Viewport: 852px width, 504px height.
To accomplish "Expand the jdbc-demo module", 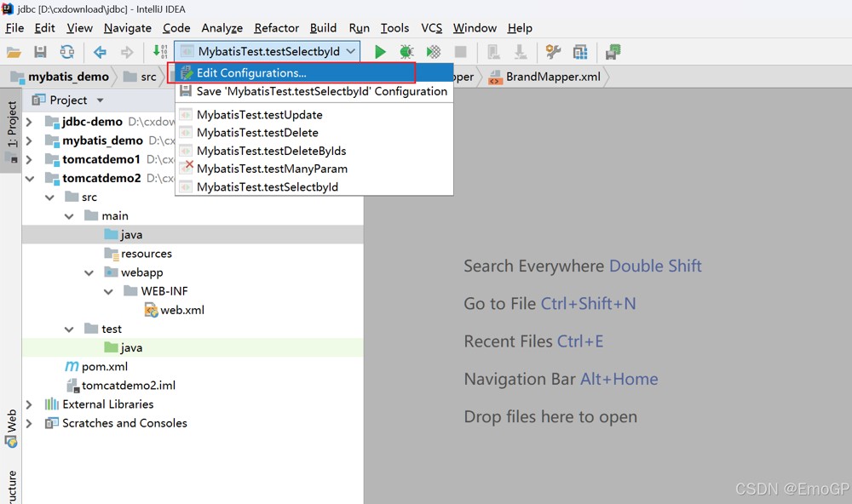I will click(x=29, y=122).
